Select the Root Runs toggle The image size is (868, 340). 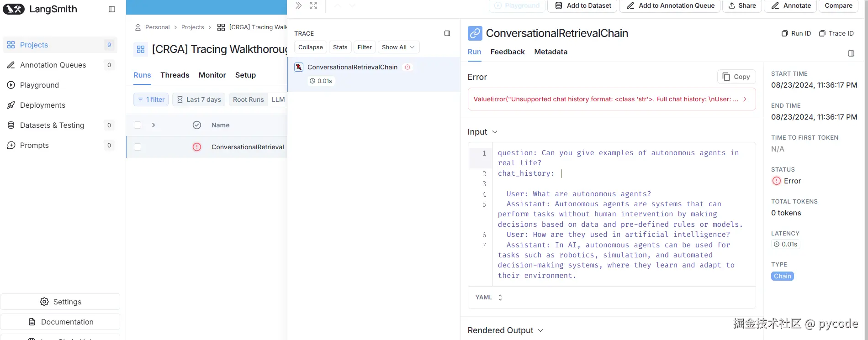coord(248,99)
